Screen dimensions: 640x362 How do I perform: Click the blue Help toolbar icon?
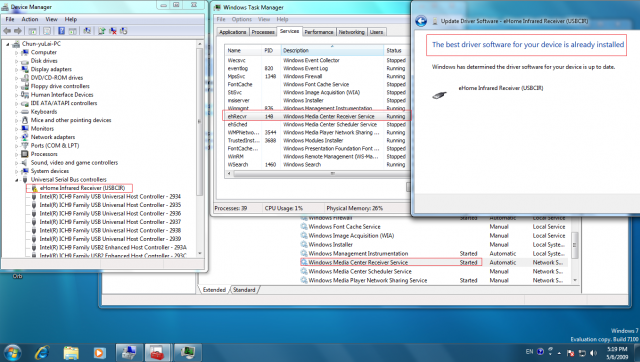click(61, 31)
